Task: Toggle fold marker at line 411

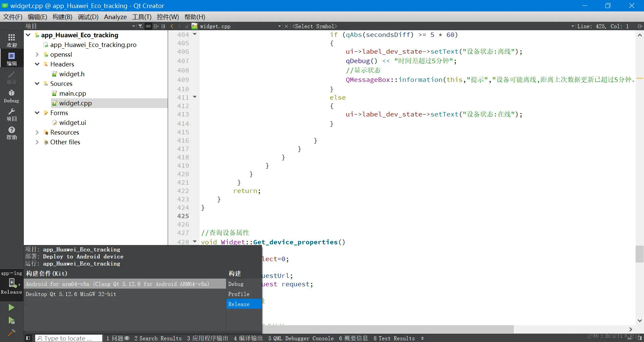Action: pos(195,97)
